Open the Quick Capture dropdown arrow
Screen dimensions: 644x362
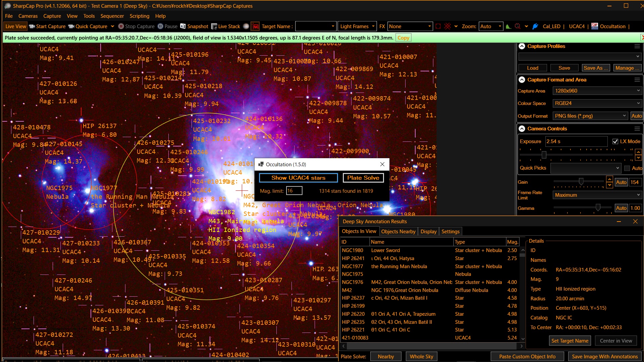pos(112,26)
